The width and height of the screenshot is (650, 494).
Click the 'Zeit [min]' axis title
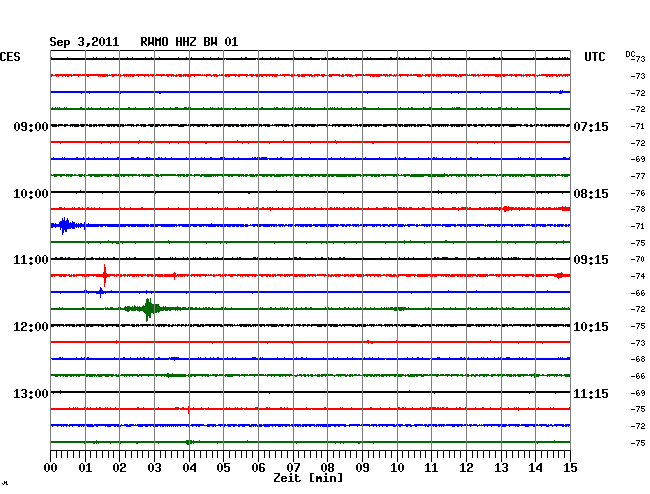308,478
